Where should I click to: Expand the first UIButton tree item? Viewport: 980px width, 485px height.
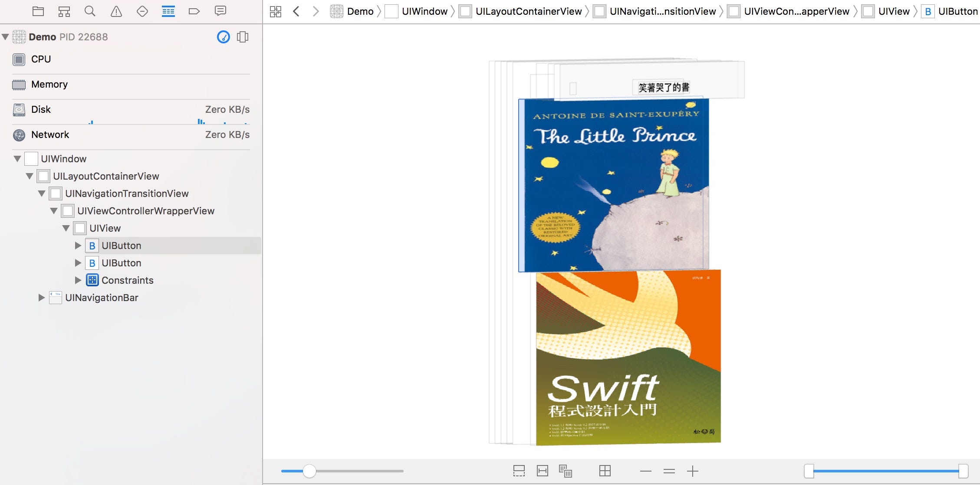[x=78, y=246]
